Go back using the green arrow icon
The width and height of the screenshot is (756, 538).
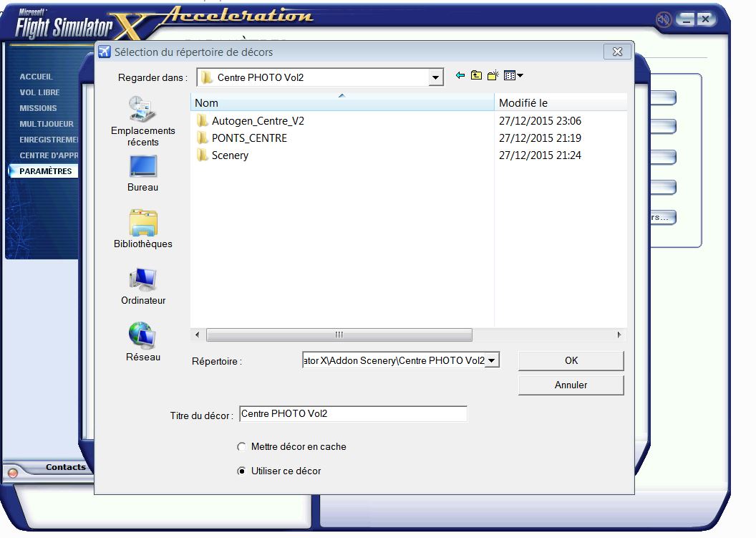tap(460, 75)
